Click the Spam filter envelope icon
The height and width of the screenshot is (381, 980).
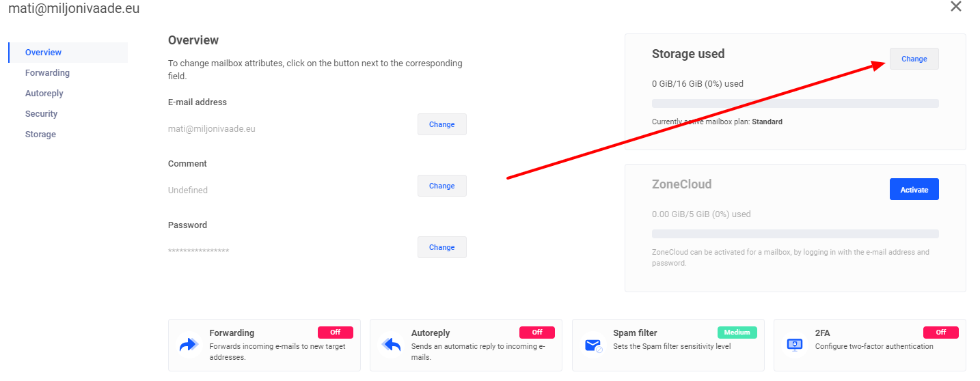pos(593,345)
